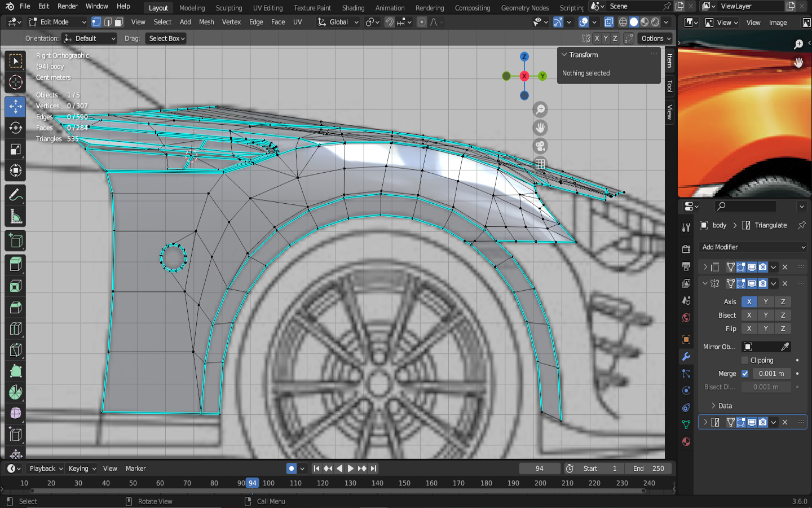Choose the Extrude Region tool
This screenshot has height=508, width=812.
15,264
